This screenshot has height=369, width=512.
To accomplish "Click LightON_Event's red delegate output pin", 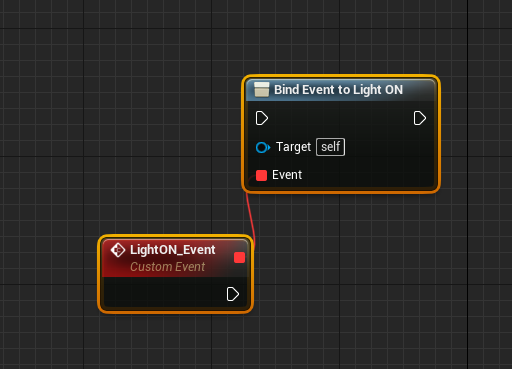I will point(239,257).
